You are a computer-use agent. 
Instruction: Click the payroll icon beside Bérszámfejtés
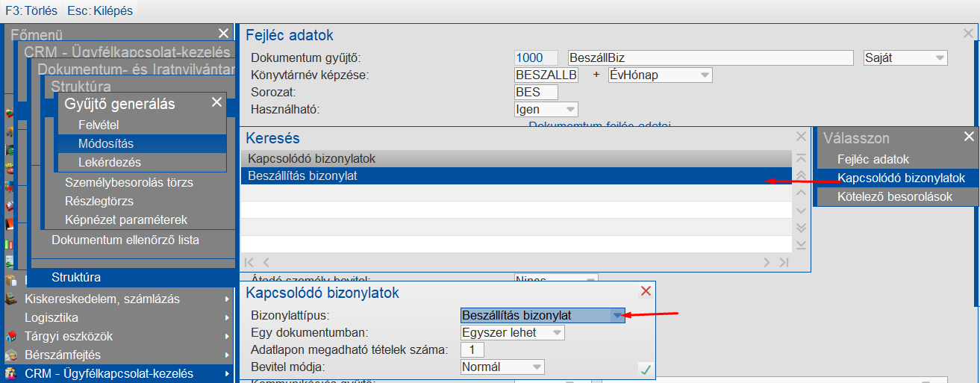click(10, 355)
